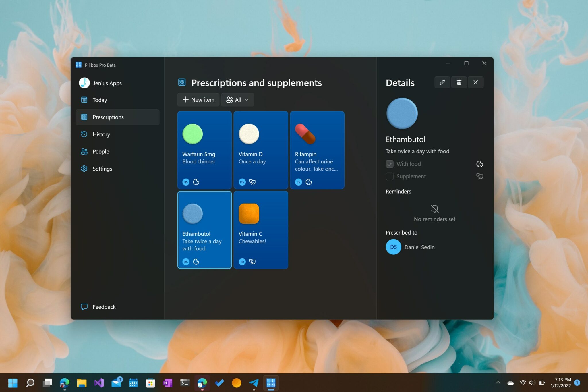Click the New item button
Viewport: 588px width, 392px height.
pyautogui.click(x=198, y=100)
